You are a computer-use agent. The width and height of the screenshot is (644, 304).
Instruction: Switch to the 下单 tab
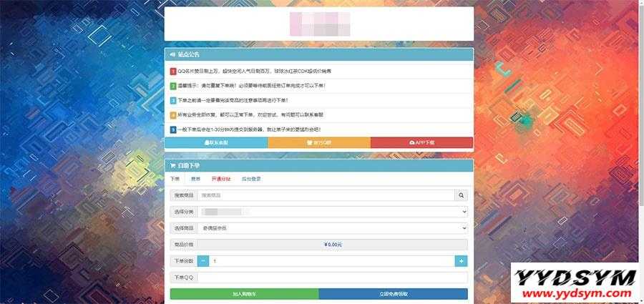(x=174, y=179)
